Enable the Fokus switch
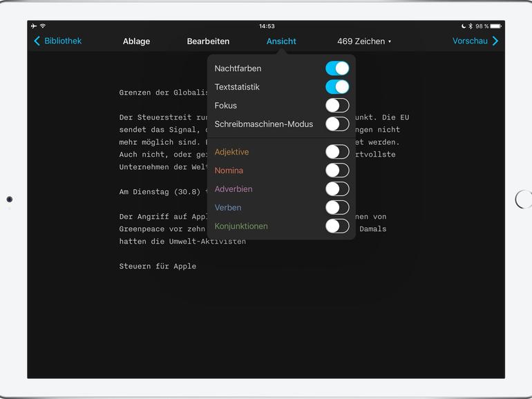This screenshot has height=399, width=532. point(337,106)
